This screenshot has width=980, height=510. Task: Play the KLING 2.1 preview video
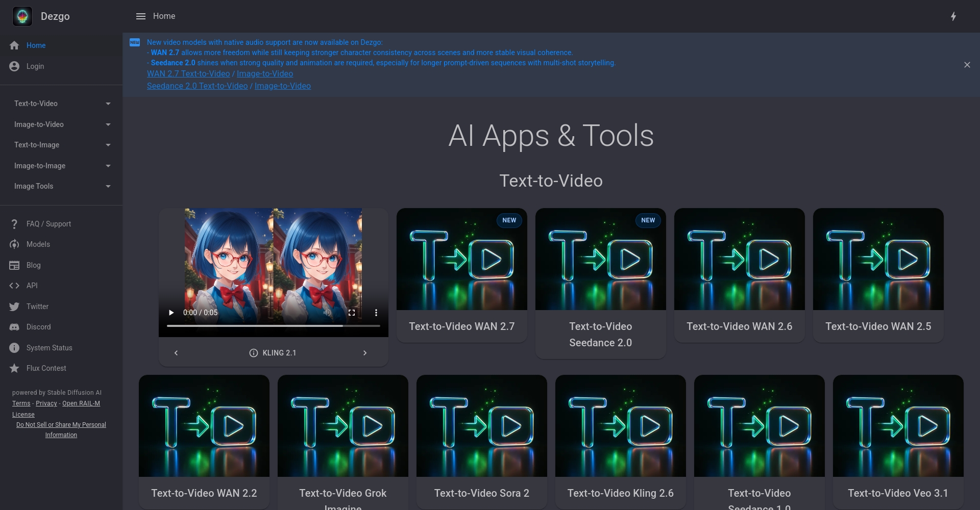click(171, 313)
